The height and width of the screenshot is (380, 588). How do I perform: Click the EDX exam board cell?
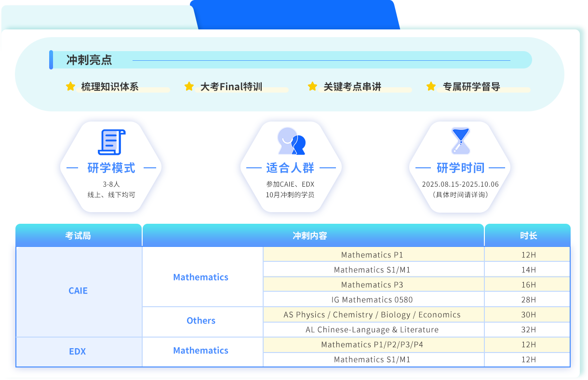click(78, 352)
